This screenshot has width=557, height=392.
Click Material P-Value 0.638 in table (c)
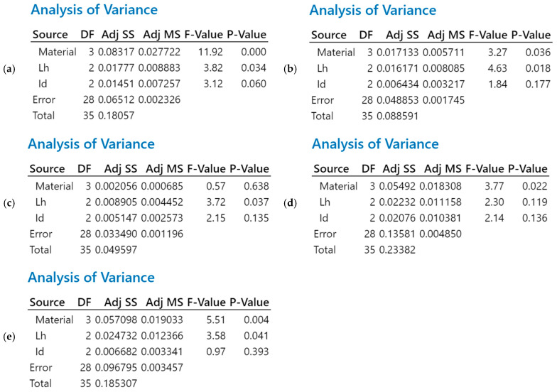[256, 186]
